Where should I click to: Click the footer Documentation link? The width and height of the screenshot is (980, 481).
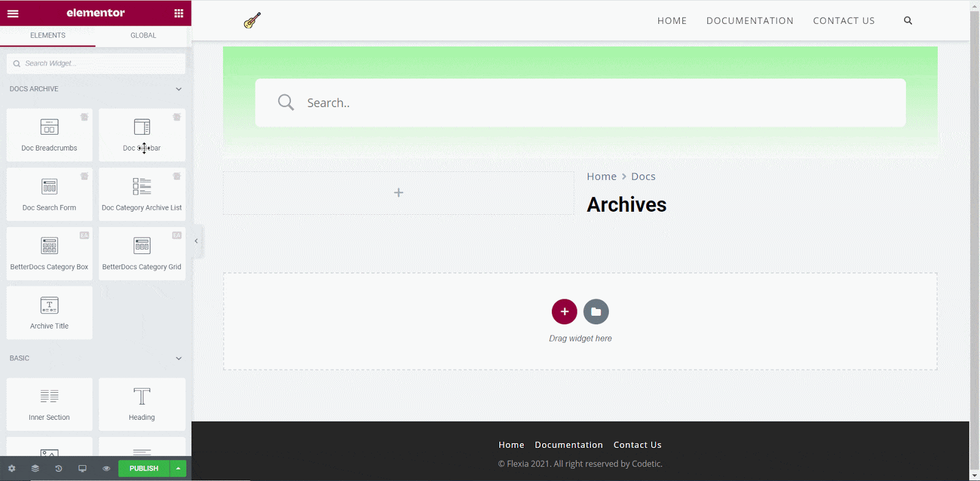(569, 445)
